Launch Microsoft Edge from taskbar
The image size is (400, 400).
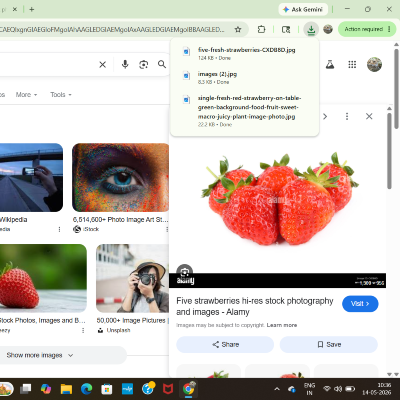pos(86,389)
